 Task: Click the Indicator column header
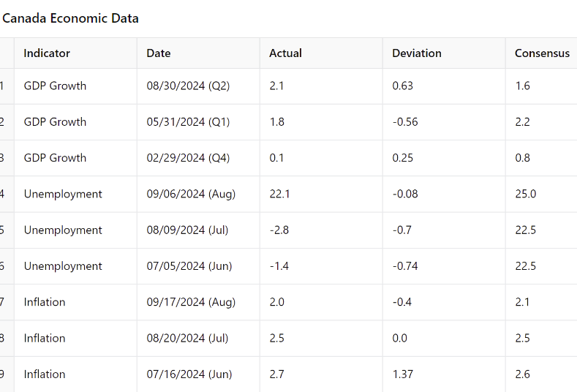click(47, 53)
